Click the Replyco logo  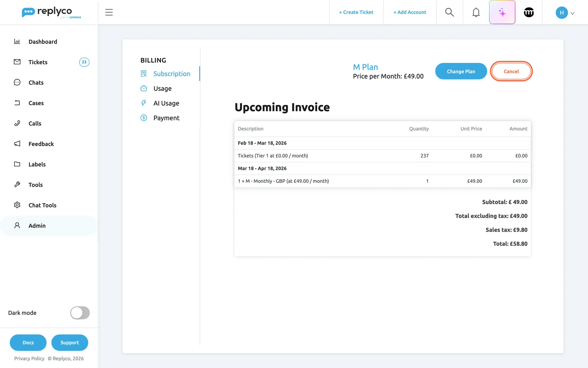point(51,12)
